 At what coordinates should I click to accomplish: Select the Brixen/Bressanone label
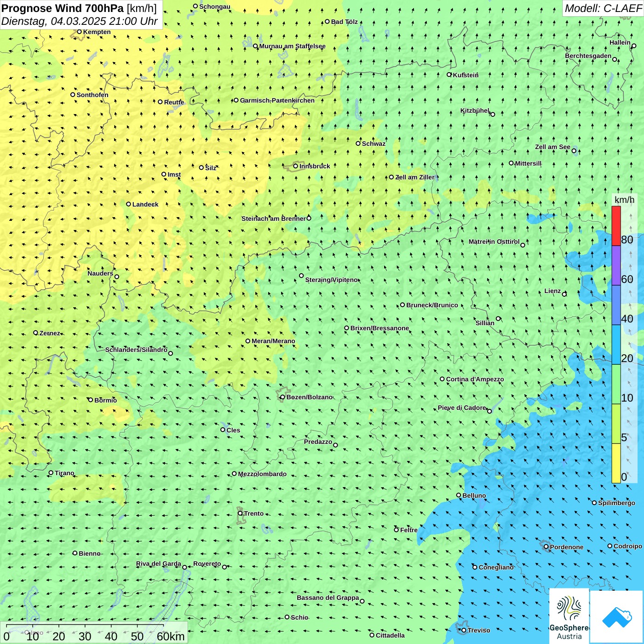pos(379,328)
